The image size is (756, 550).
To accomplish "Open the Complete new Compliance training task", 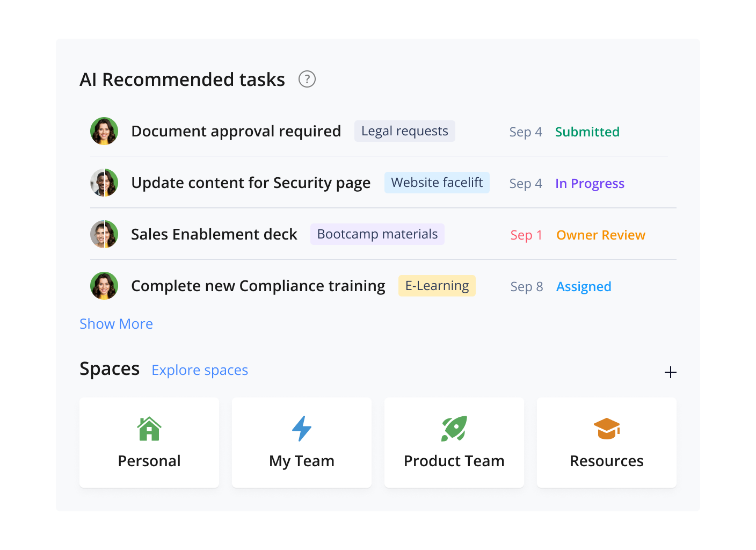I will (258, 285).
